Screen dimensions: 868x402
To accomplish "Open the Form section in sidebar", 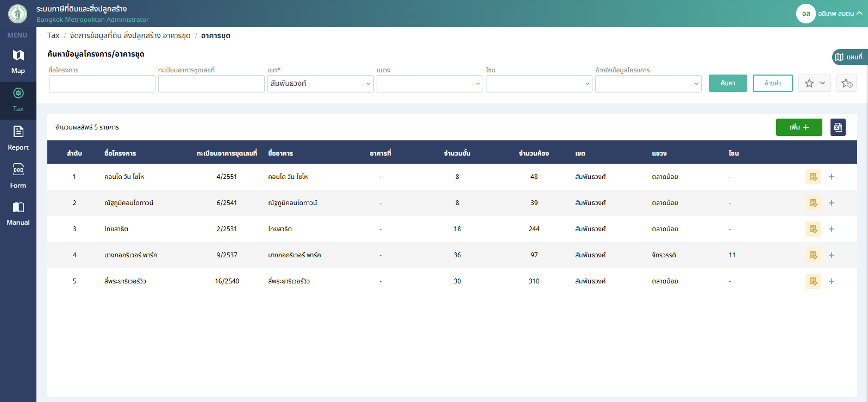I will coord(18,176).
